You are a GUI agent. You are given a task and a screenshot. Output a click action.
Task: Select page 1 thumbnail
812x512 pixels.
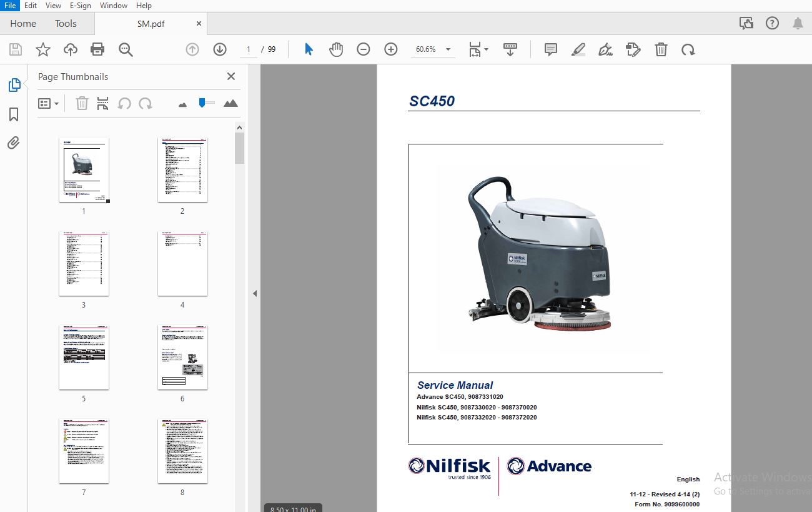click(x=84, y=170)
